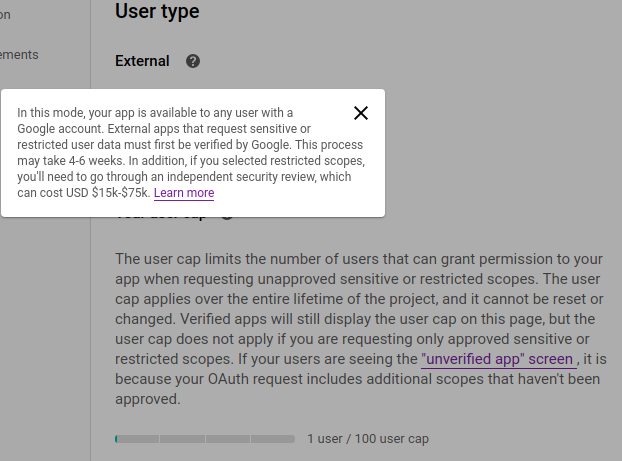
Task: Click the user cap progress bar
Action: 205,439
